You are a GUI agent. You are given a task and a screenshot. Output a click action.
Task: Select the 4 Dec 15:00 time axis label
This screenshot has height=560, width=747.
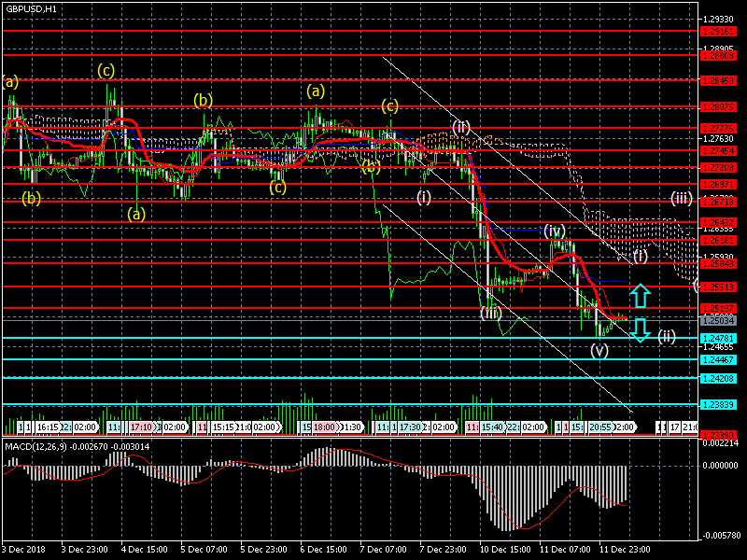pos(145,549)
